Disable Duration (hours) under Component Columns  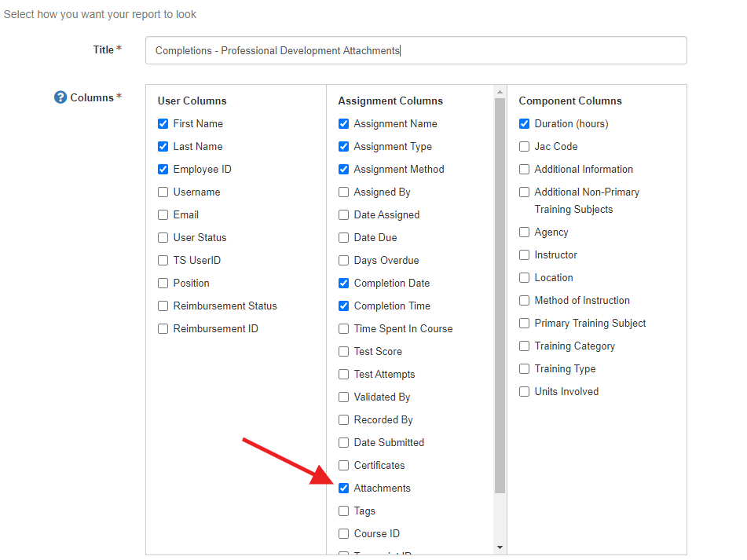524,123
